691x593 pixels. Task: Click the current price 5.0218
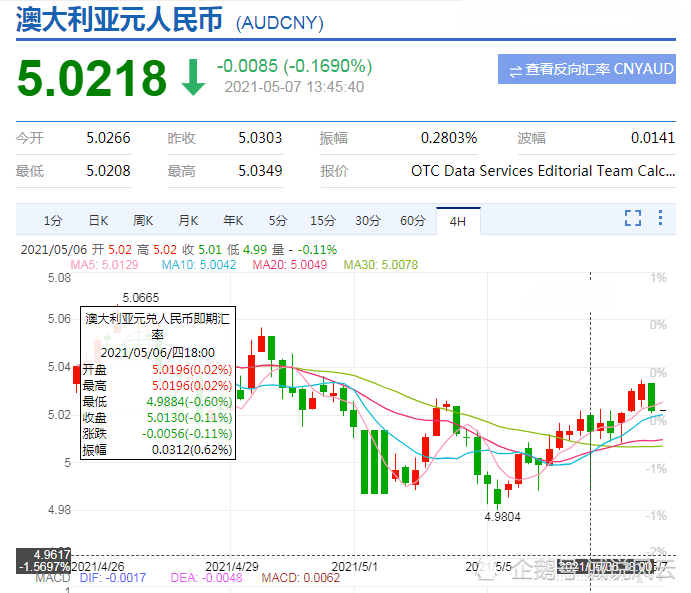click(x=92, y=78)
